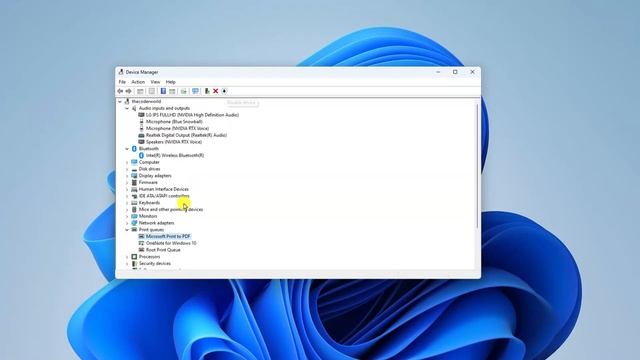Click the Security devices icon
The width and height of the screenshot is (640, 360).
click(134, 263)
